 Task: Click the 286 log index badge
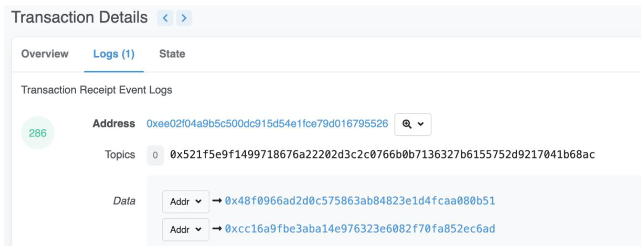tap(38, 133)
